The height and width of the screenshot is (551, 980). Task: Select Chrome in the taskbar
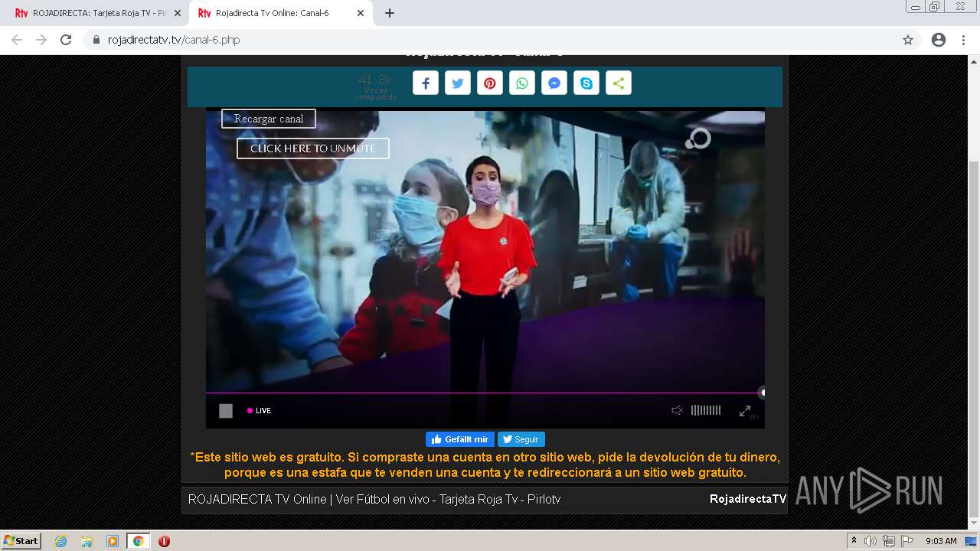pos(139,541)
